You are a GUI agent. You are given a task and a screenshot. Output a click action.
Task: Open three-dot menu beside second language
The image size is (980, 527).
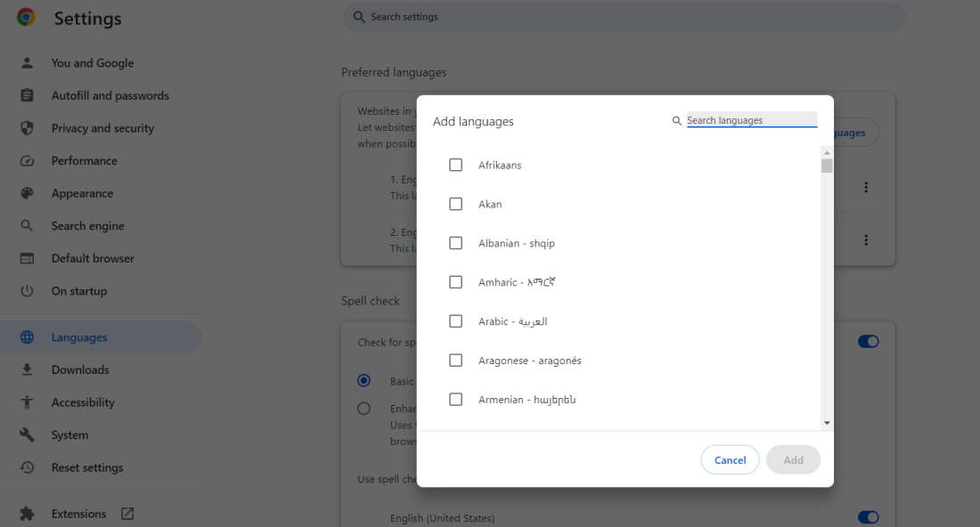tap(865, 239)
